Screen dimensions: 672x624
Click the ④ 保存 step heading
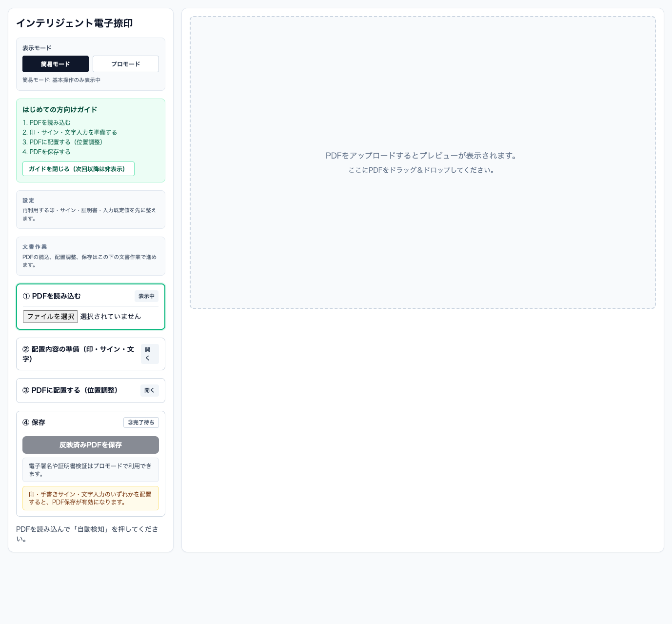click(x=34, y=423)
